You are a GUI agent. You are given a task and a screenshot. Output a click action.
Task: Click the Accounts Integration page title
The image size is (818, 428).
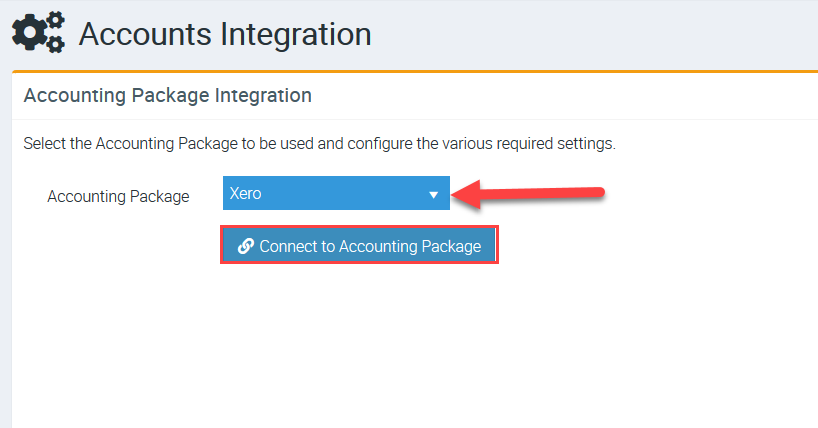pyautogui.click(x=224, y=34)
